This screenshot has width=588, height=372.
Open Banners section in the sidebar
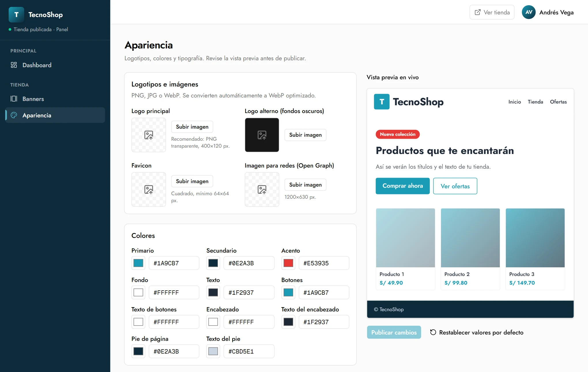pyautogui.click(x=55, y=99)
